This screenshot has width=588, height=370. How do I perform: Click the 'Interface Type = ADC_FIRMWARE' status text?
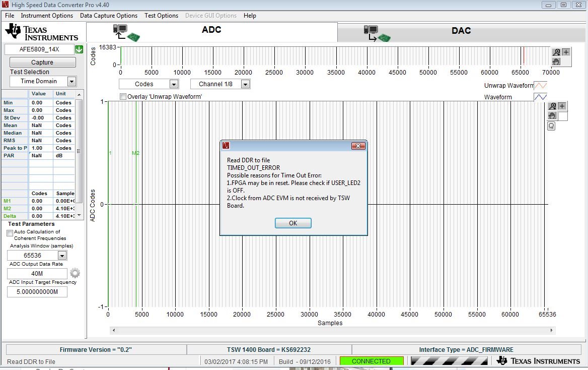pos(466,350)
